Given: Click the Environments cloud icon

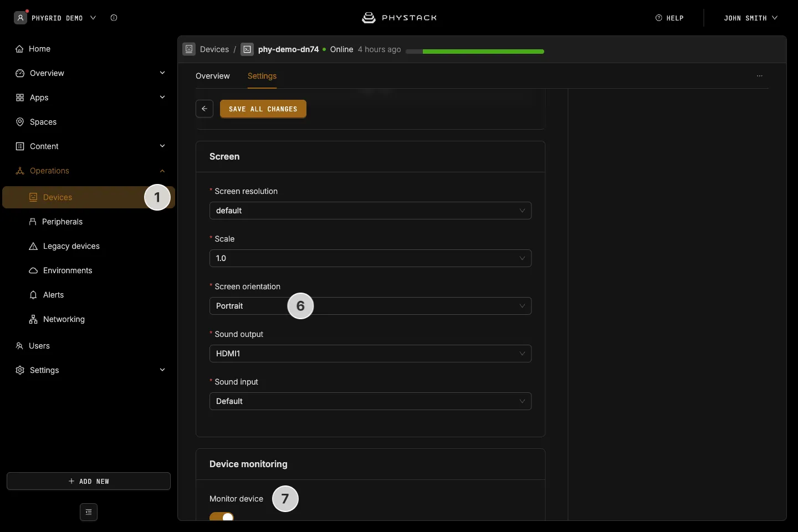Looking at the screenshot, I should (33, 270).
